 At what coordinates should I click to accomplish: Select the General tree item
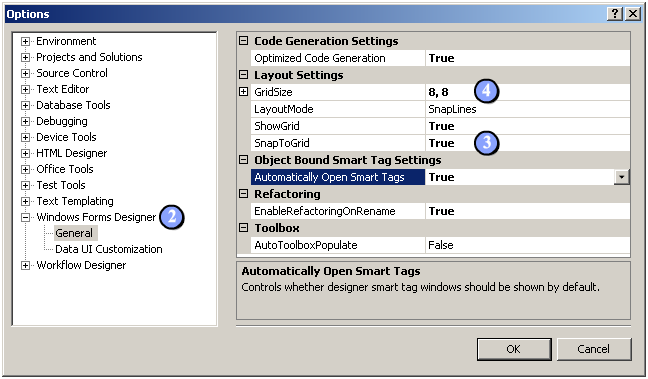click(x=74, y=233)
